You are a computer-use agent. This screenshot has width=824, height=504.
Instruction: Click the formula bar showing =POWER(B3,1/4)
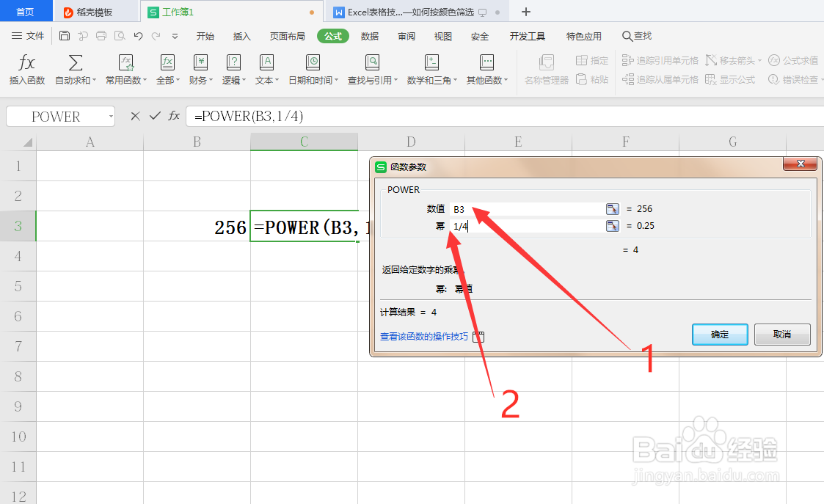tap(505, 116)
